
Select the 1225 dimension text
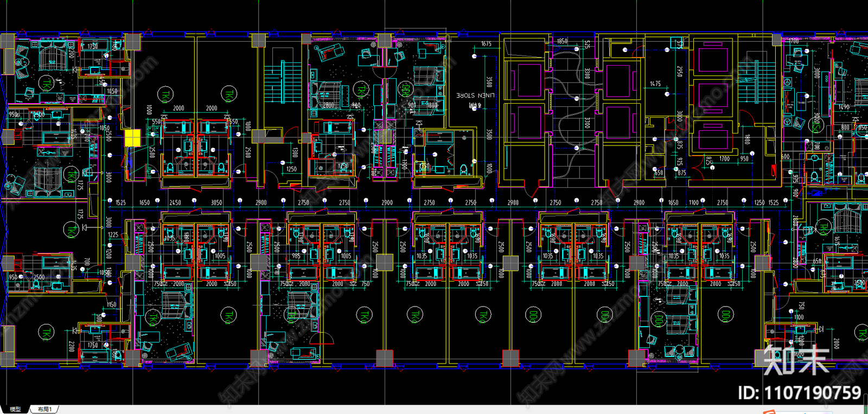tap(113, 235)
